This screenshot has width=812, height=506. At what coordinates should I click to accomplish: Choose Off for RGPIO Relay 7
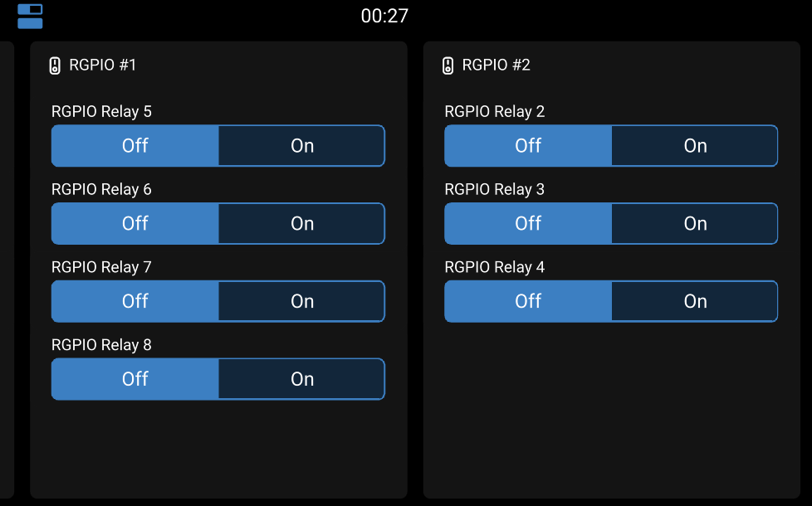click(135, 301)
